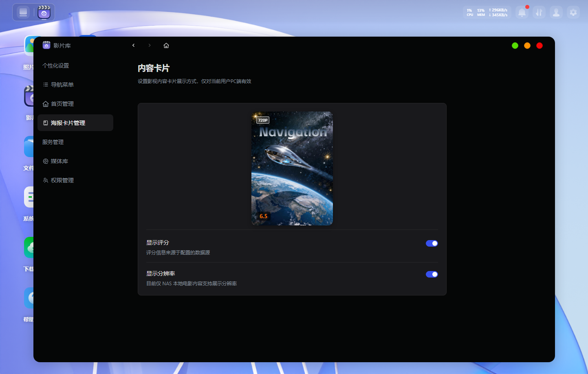The width and height of the screenshot is (588, 374).
Task: Click the 720P resolution badge on the poster
Action: (263, 120)
